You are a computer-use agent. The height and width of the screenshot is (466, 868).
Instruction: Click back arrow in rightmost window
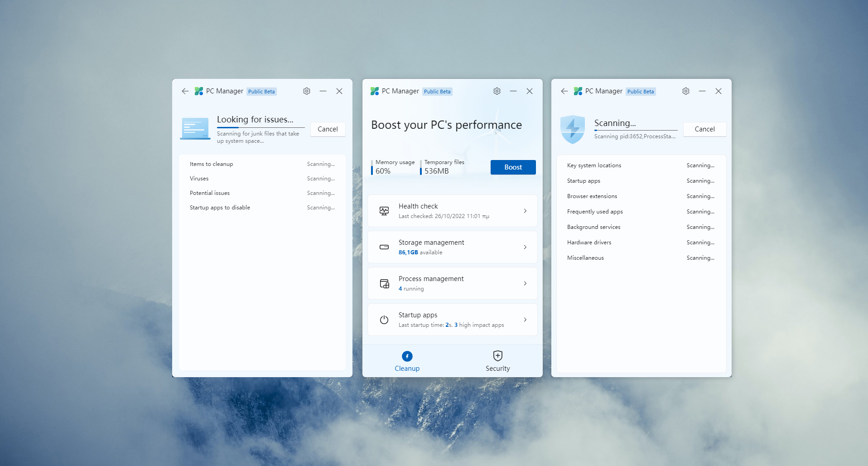click(564, 91)
